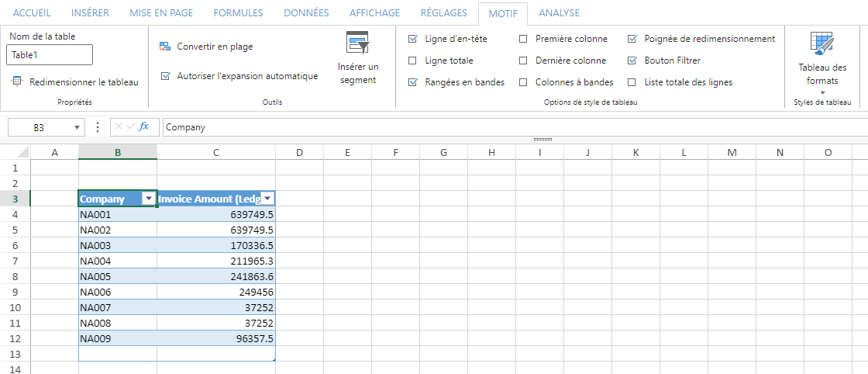Click the table resize handle at corner
Screen dimensions: 868x374
(x=274, y=359)
